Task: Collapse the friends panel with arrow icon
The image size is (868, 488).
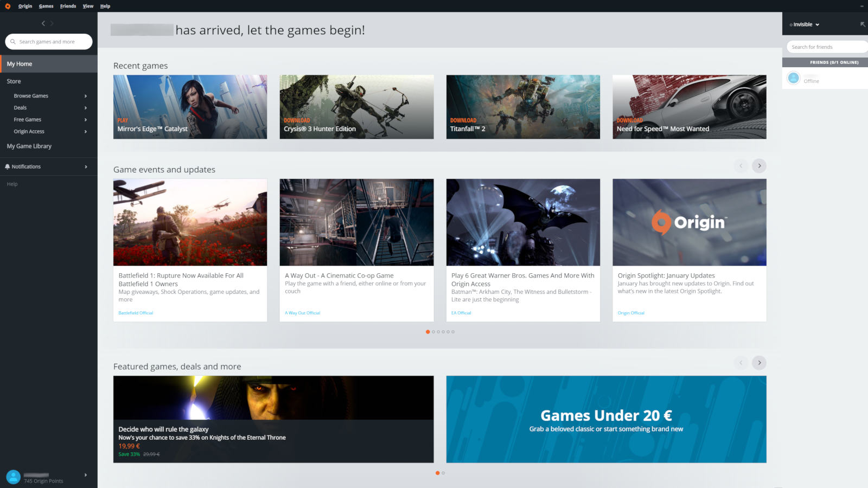Action: tap(863, 24)
